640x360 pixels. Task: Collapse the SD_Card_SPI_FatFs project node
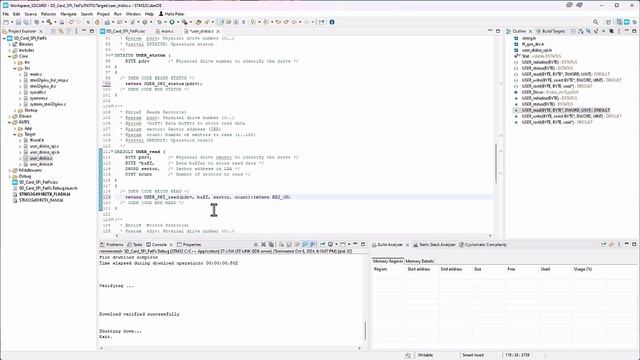(x=4, y=38)
